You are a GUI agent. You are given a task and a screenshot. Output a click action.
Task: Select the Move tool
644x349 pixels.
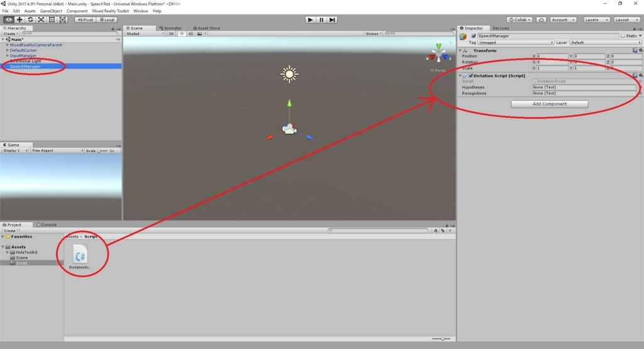[x=19, y=19]
